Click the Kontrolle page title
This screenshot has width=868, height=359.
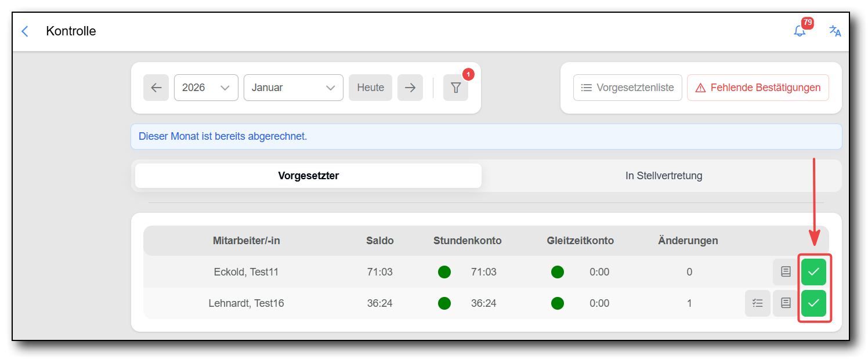coord(71,31)
